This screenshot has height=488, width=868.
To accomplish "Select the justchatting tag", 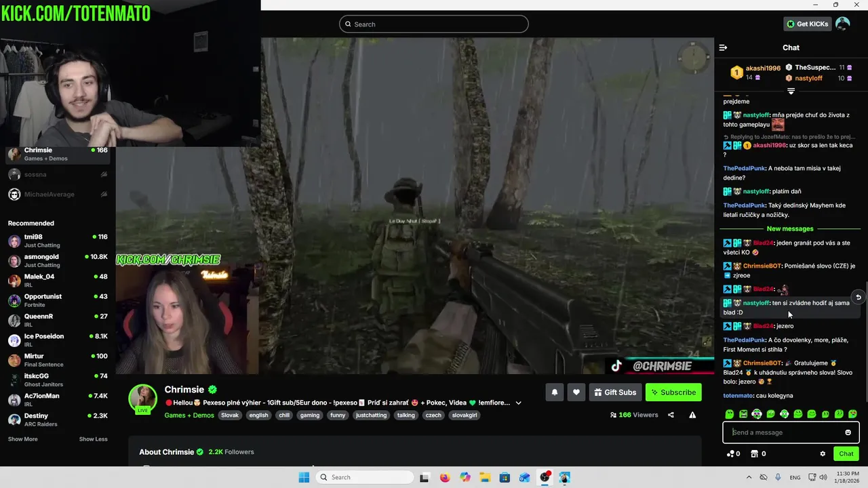I will coord(371,415).
